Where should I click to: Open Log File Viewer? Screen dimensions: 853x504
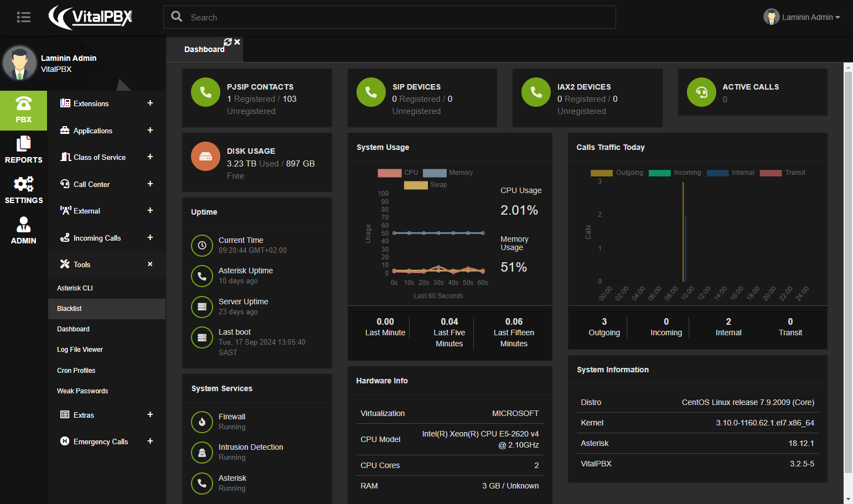(107, 350)
